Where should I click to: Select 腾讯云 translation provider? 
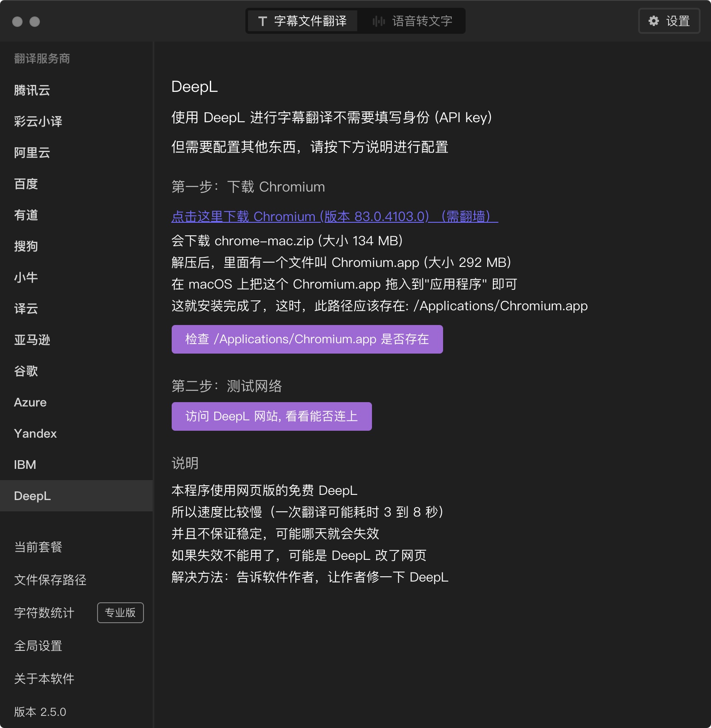tap(32, 90)
